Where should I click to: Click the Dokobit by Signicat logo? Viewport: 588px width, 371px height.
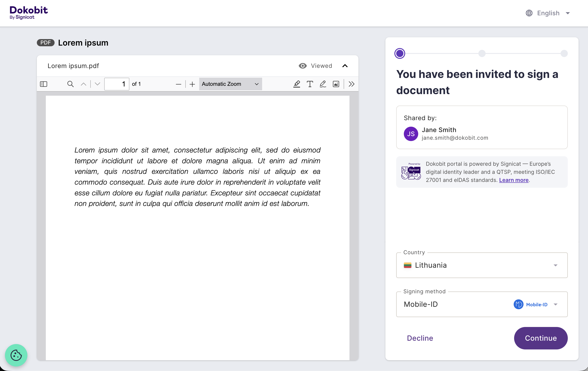(x=29, y=13)
